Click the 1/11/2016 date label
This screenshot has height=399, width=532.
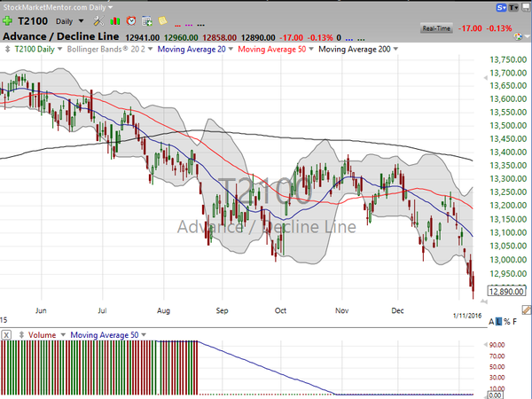pos(467,316)
